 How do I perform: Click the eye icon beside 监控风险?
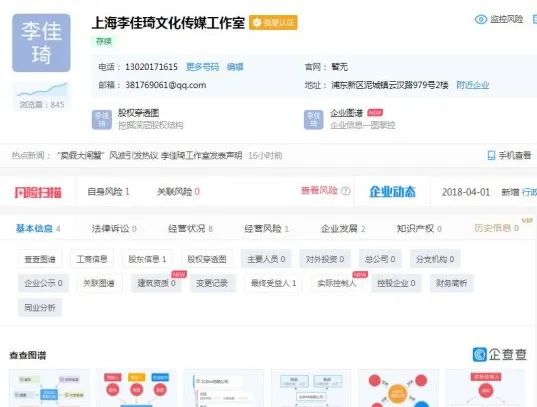click(x=480, y=19)
